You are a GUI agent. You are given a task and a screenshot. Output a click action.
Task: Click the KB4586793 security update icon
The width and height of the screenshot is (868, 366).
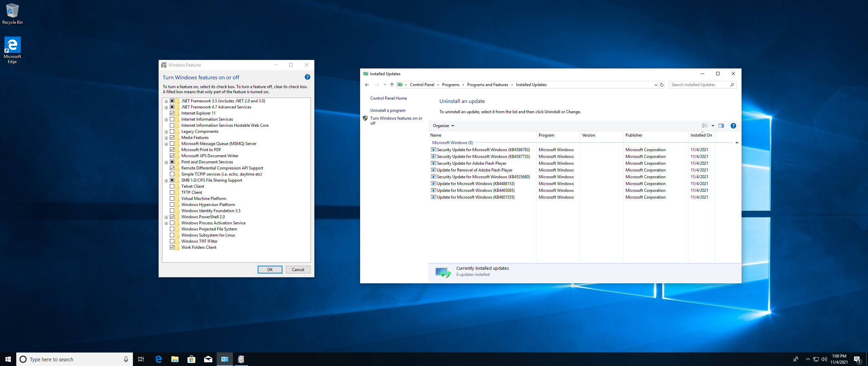(433, 149)
